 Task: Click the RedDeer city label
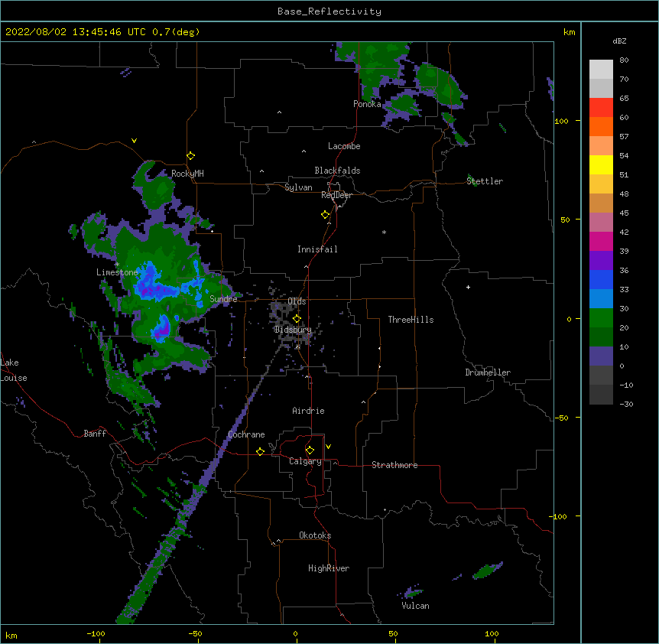(336, 195)
